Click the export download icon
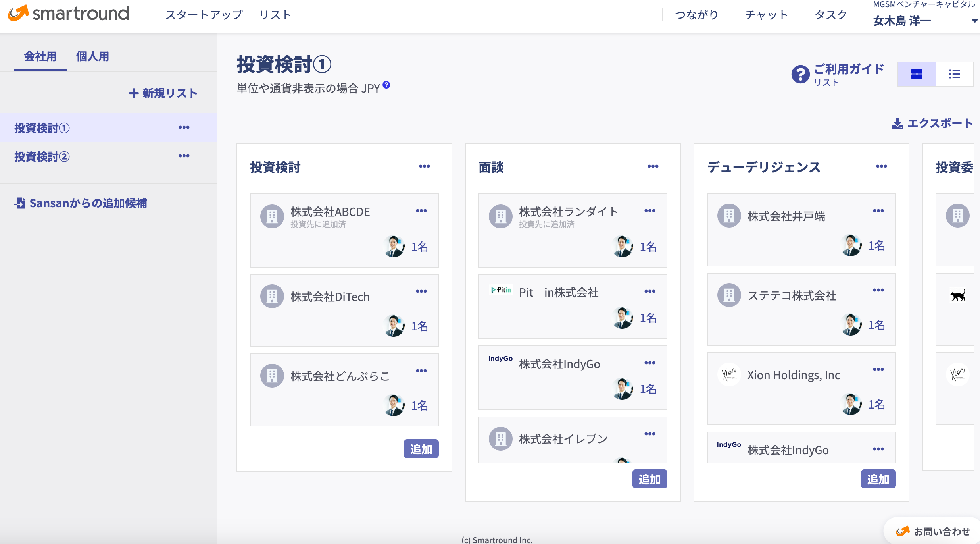980x544 pixels. click(897, 123)
